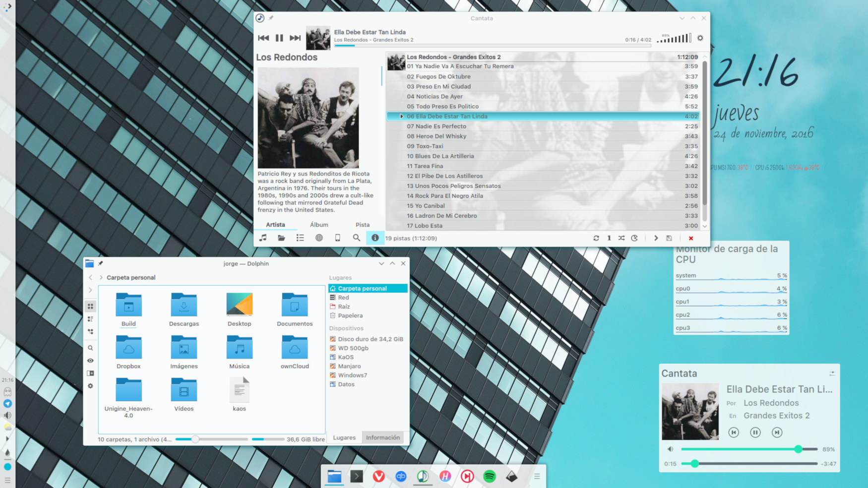Launch Spotify from the dock
Viewport: 868px width, 488px height.
(x=490, y=476)
